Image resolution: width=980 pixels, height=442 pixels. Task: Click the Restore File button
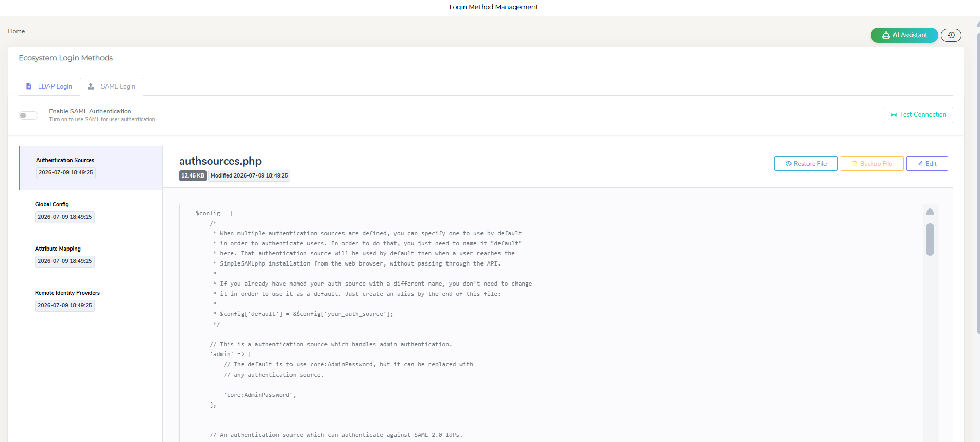806,164
